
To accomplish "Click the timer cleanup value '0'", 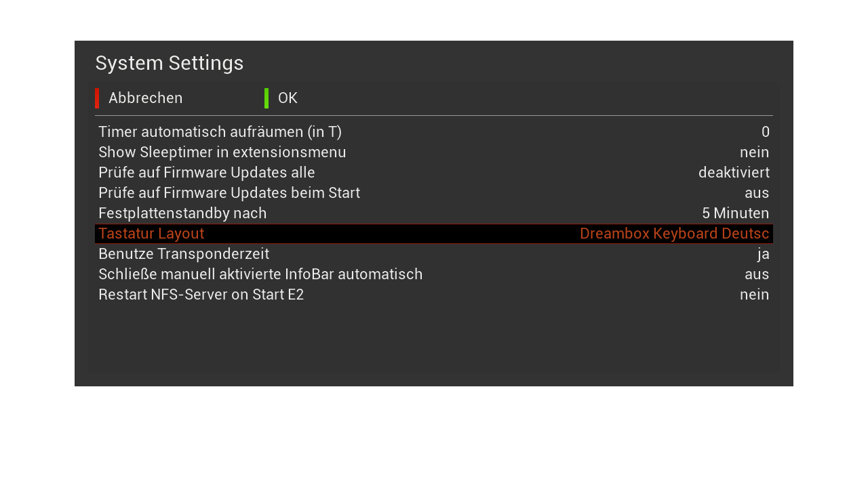I will tap(765, 132).
